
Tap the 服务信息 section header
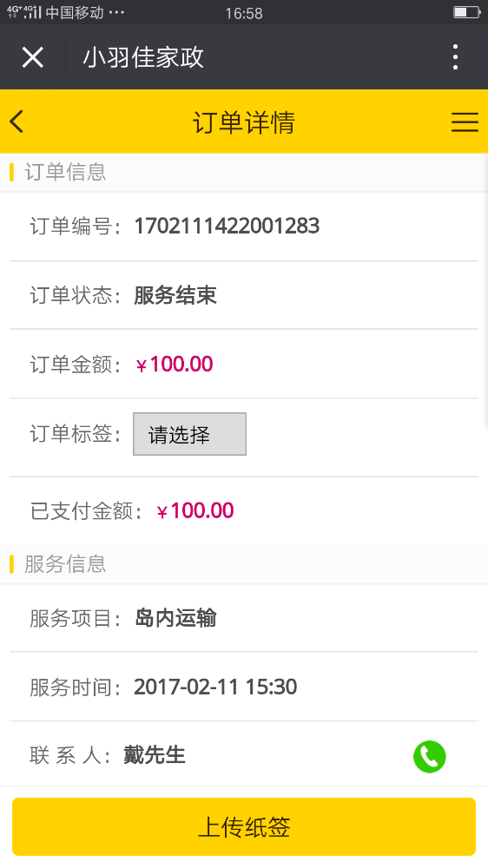point(65,564)
